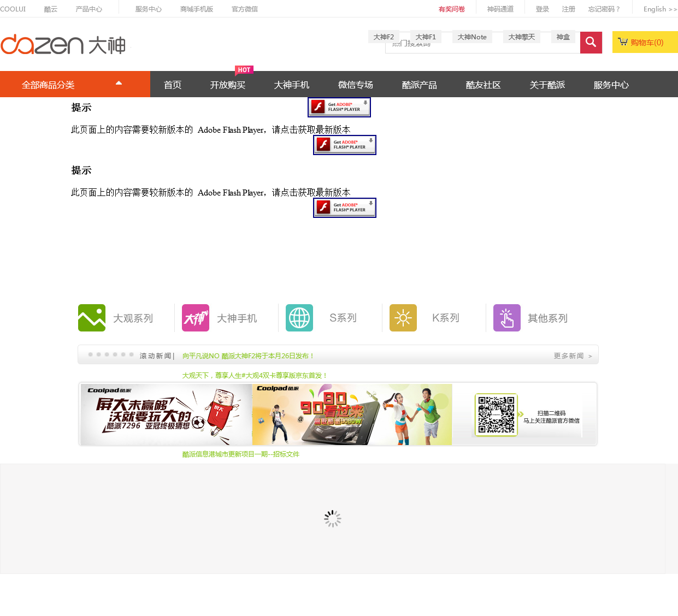Click the teal globe S系列 icon
Screen dimensions: 678x616
[299, 318]
